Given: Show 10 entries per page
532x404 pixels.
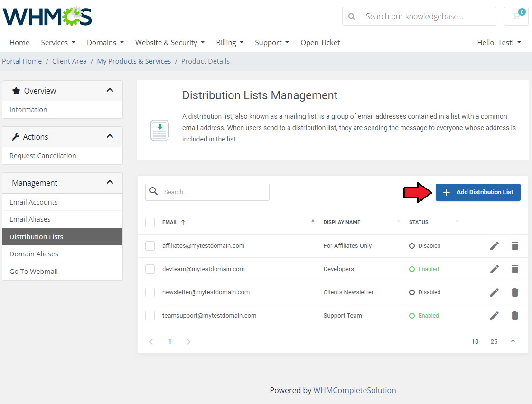Looking at the screenshot, I should 475,341.
